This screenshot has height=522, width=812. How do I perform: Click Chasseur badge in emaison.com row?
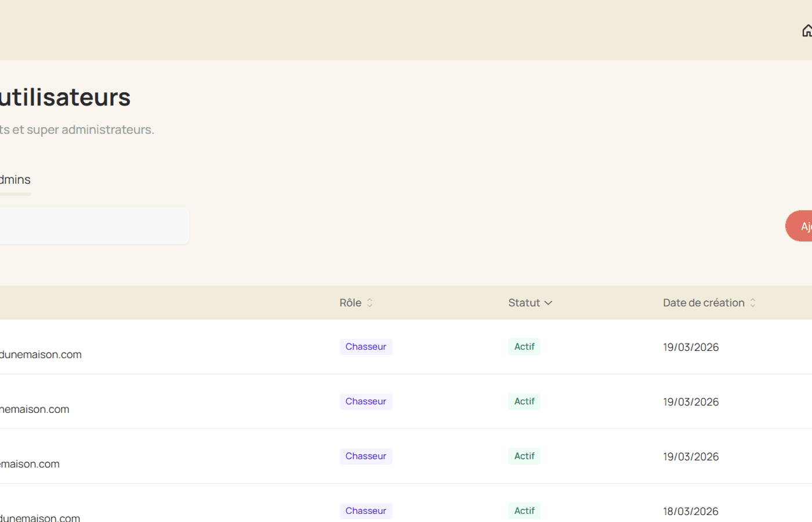click(366, 456)
